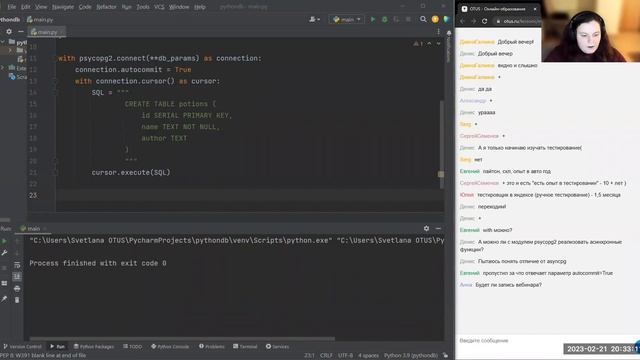640x360 pixels.
Task: Go to previous highlighted error arrow
Action: pos(429,44)
